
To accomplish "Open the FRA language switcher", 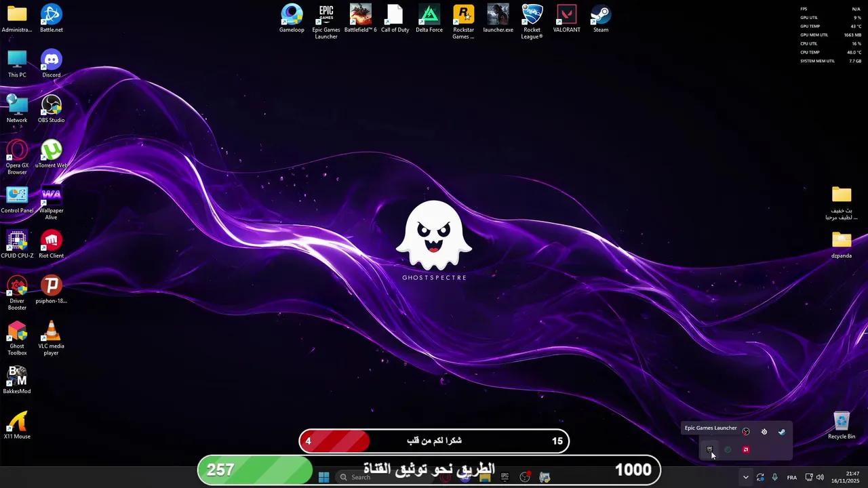I will pyautogui.click(x=792, y=477).
